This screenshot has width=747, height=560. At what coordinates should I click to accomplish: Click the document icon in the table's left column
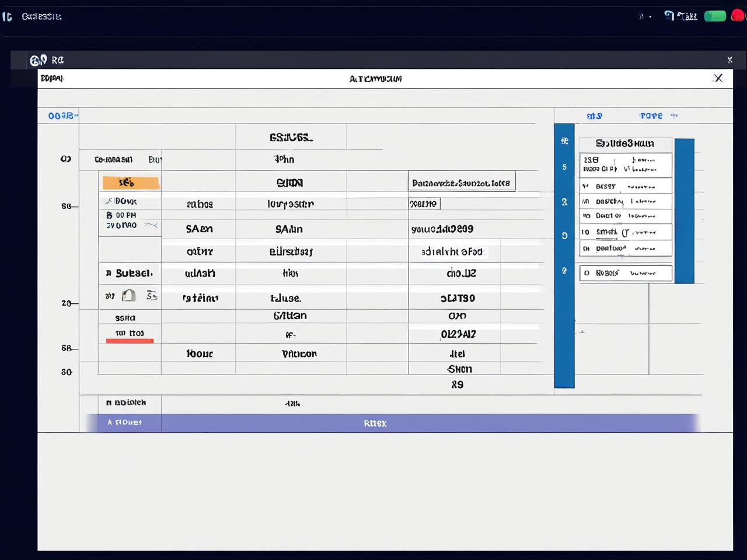click(x=128, y=296)
